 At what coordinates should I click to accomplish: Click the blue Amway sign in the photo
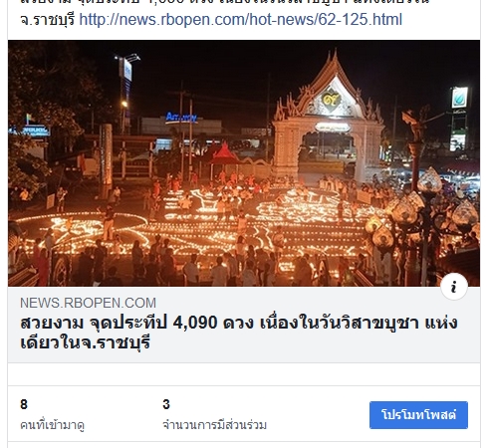(x=181, y=117)
